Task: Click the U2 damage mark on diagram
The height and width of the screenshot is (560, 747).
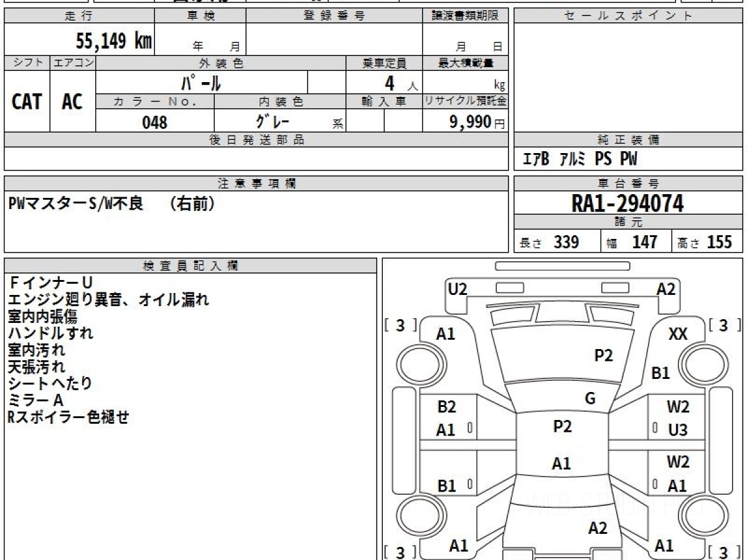Action: pyautogui.click(x=458, y=288)
